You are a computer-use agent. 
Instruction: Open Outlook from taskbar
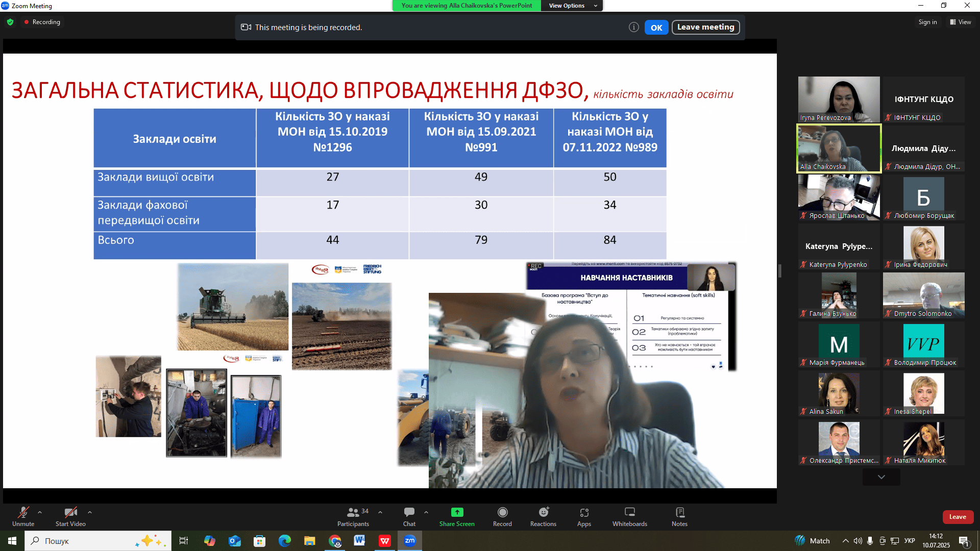coord(234,541)
